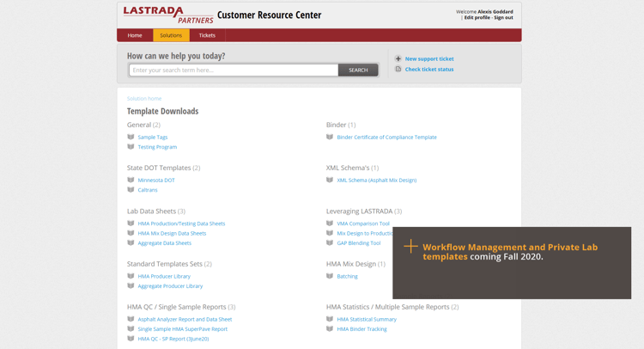Click book icon beside Aggregate Producer Library
Screen dimensions: 644x349
(131, 285)
